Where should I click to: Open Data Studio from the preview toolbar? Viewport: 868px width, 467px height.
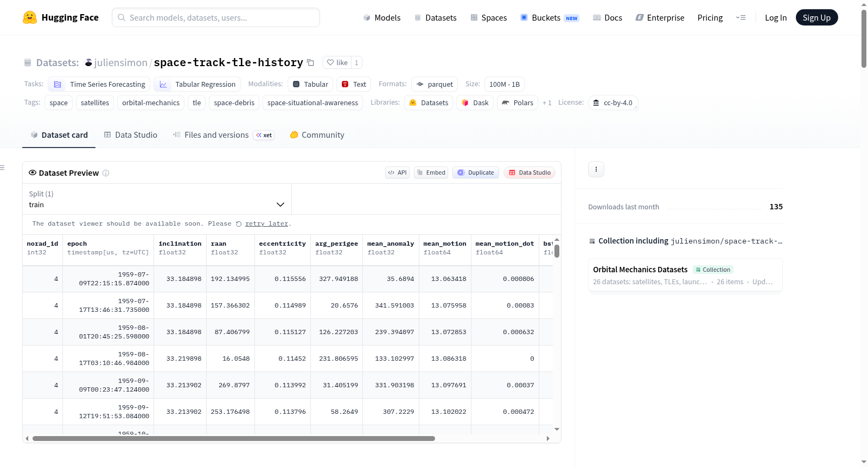click(x=529, y=172)
